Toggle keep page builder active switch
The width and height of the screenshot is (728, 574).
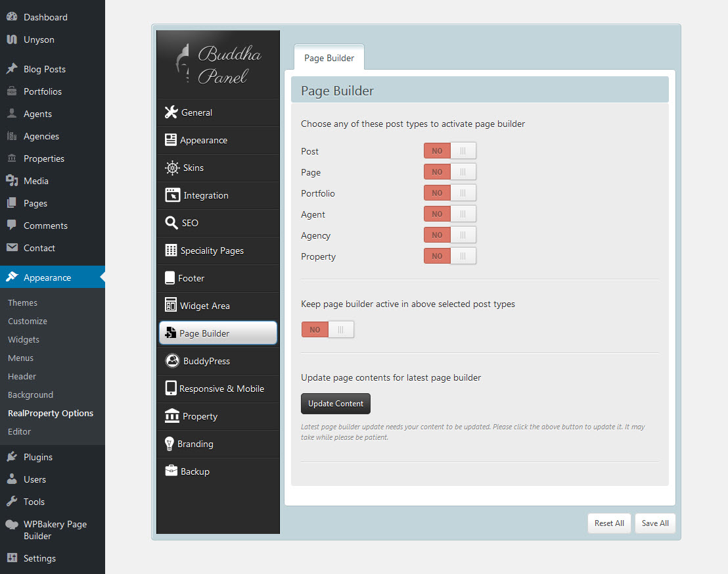click(327, 330)
